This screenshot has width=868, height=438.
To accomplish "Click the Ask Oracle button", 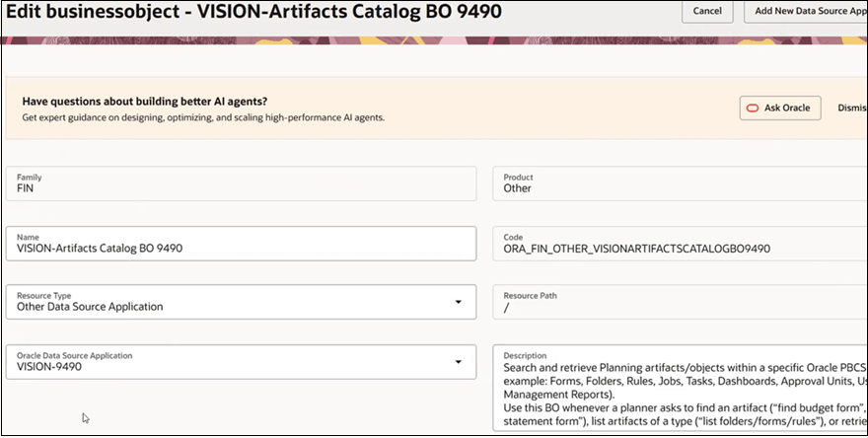I will pyautogui.click(x=780, y=108).
